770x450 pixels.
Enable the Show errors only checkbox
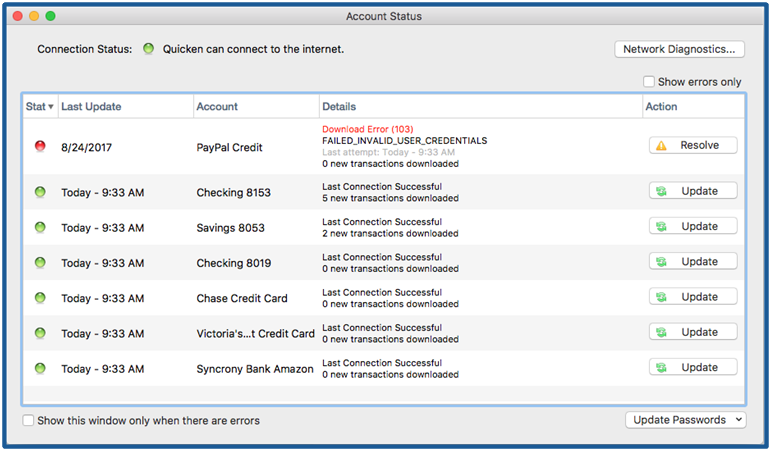coord(649,82)
